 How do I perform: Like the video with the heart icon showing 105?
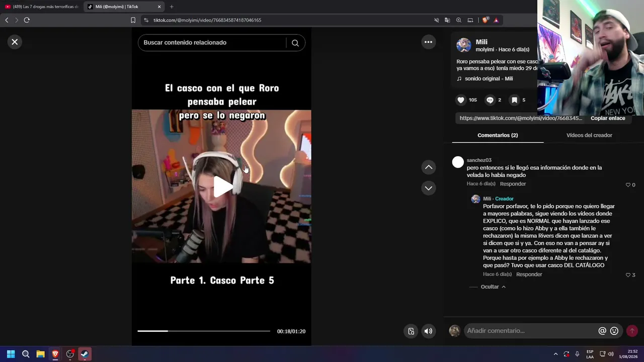point(461,100)
